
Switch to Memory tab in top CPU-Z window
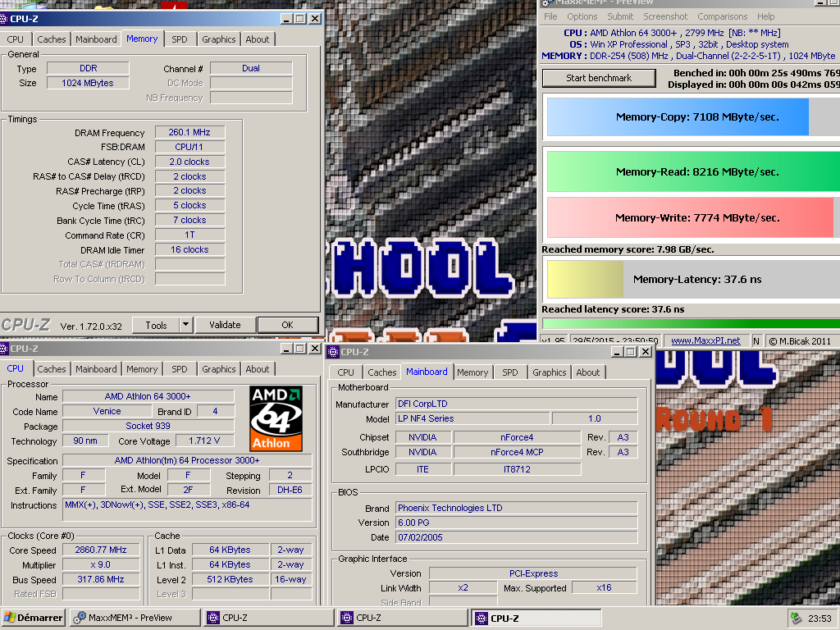click(x=142, y=39)
